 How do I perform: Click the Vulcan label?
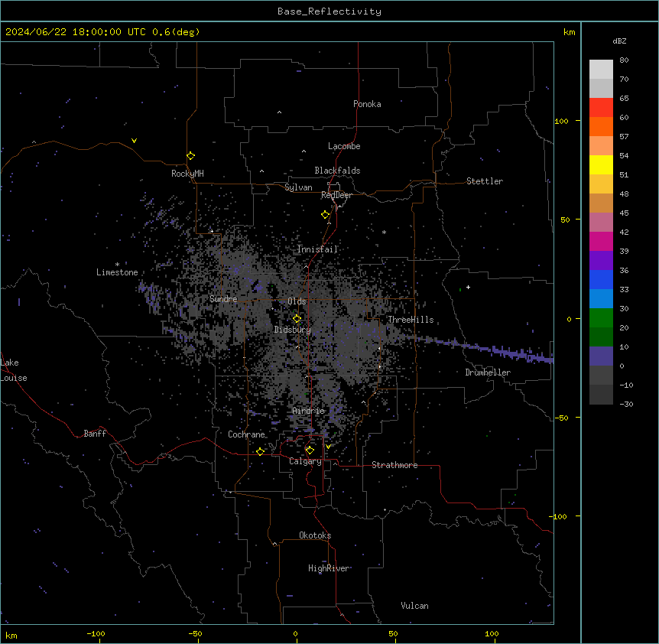click(414, 606)
